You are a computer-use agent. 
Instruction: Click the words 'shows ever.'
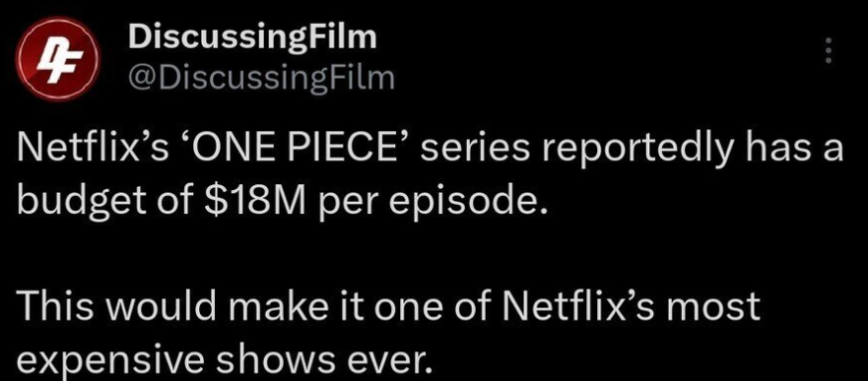(x=323, y=359)
